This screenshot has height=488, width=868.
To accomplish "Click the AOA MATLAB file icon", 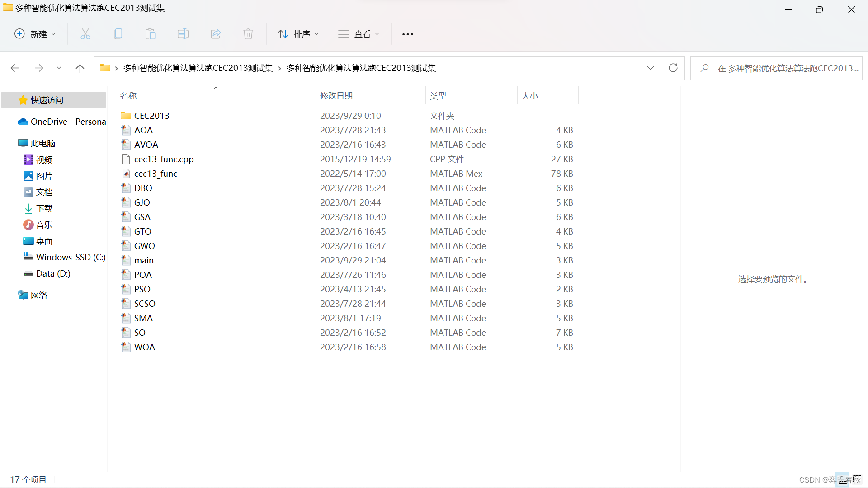I will (126, 130).
